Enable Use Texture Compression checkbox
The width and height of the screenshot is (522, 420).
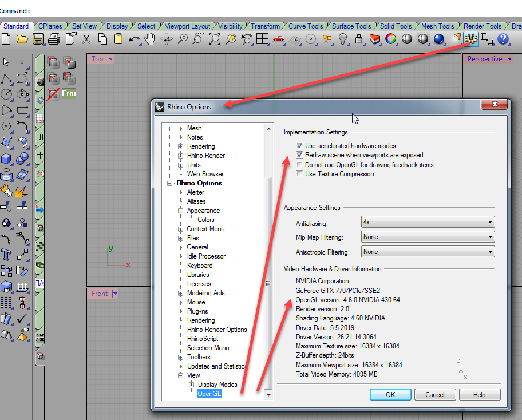(299, 174)
